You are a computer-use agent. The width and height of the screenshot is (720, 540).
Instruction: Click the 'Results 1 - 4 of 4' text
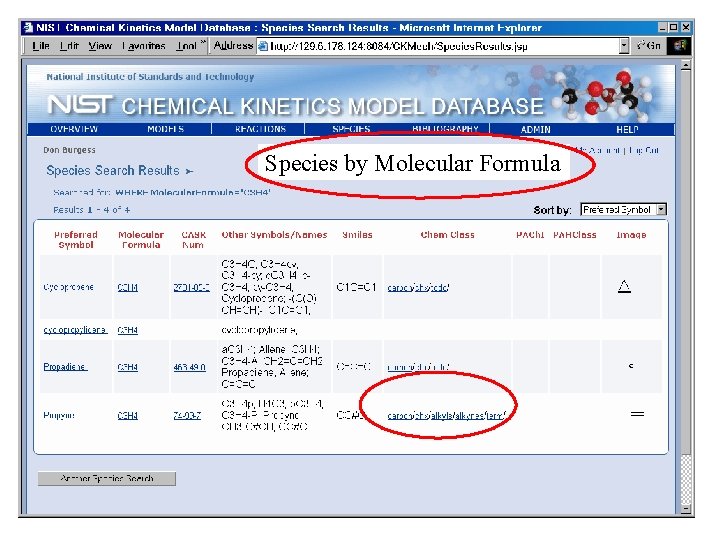pyautogui.click(x=91, y=210)
